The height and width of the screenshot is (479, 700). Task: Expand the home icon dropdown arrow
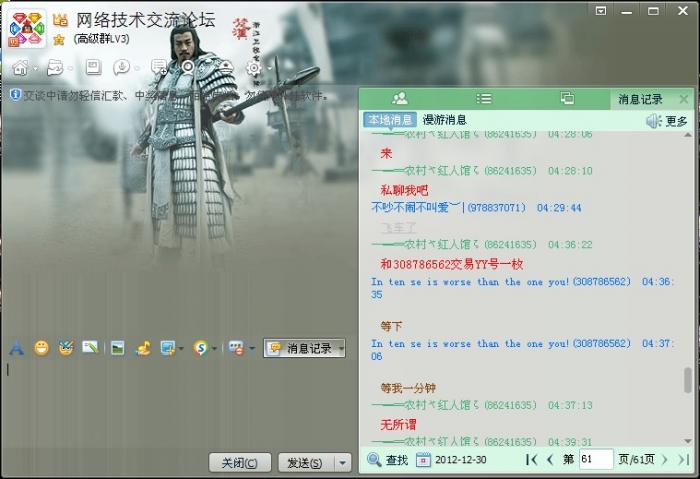[x=35, y=69]
